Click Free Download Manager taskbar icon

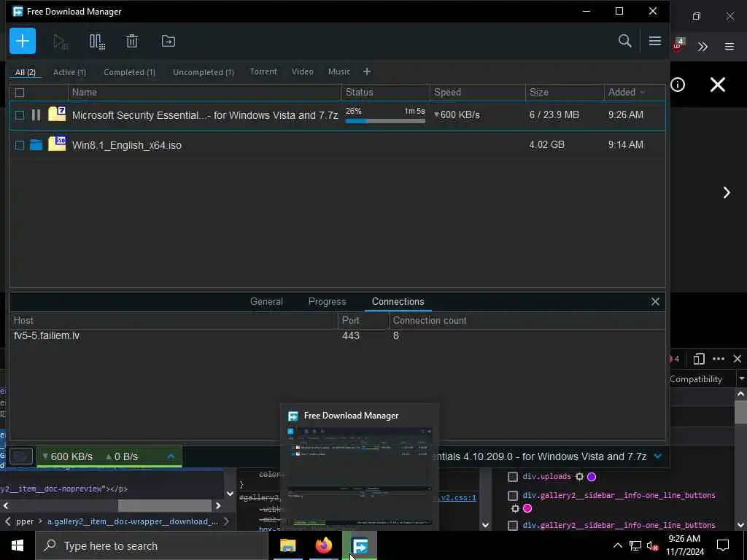click(x=360, y=545)
